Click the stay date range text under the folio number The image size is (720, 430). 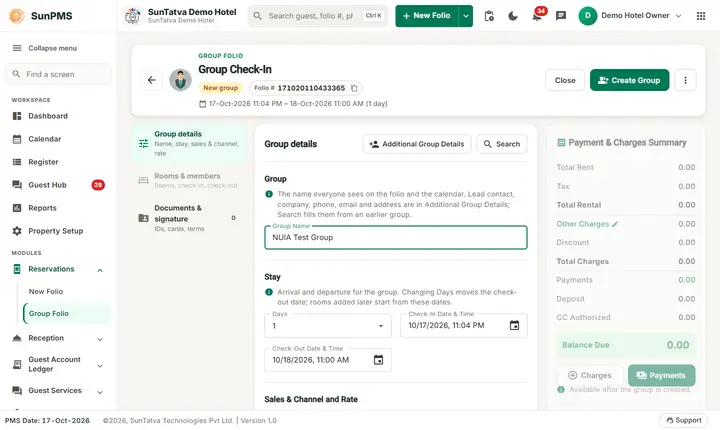[x=298, y=104]
